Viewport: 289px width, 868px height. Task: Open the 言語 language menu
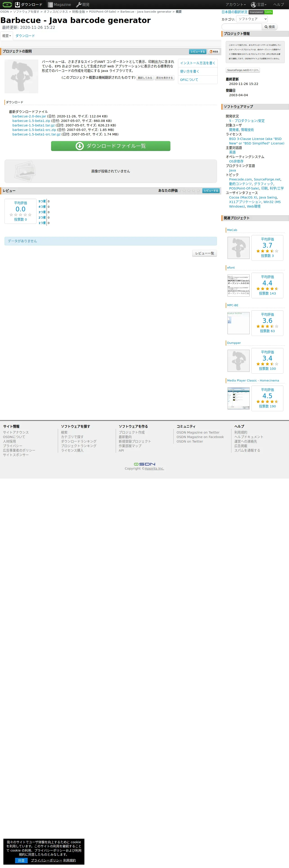[259, 4]
